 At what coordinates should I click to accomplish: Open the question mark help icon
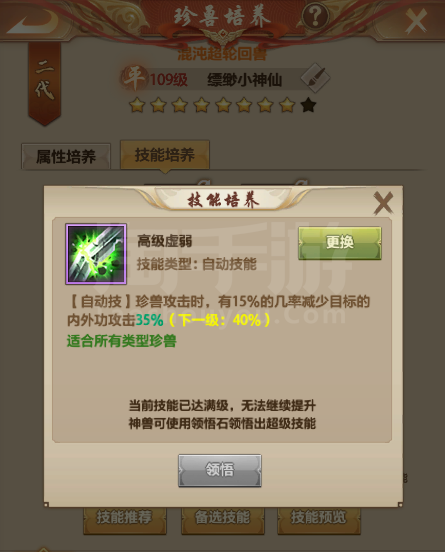[315, 16]
